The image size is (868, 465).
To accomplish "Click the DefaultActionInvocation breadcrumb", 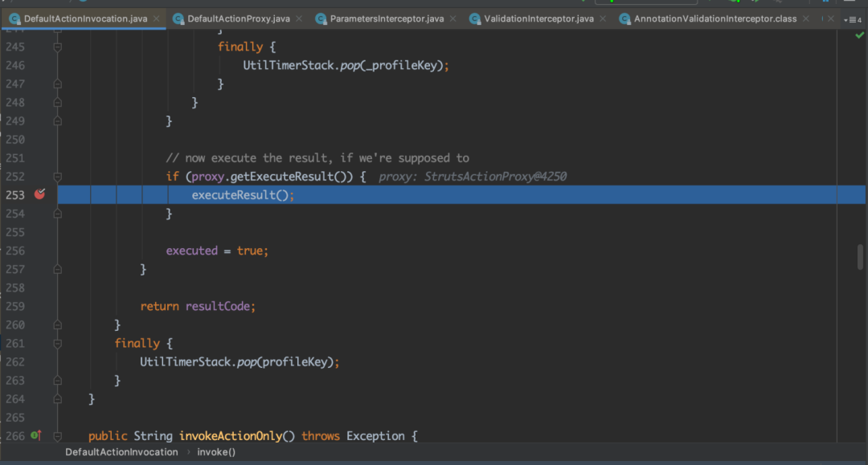I will click(x=121, y=452).
